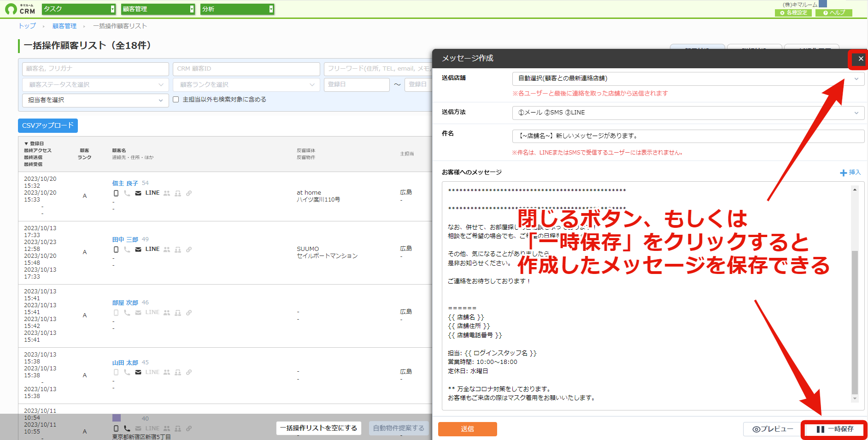Close the メッセージ作成 panel with X
Screen dimensions: 868x440
[x=861, y=59]
